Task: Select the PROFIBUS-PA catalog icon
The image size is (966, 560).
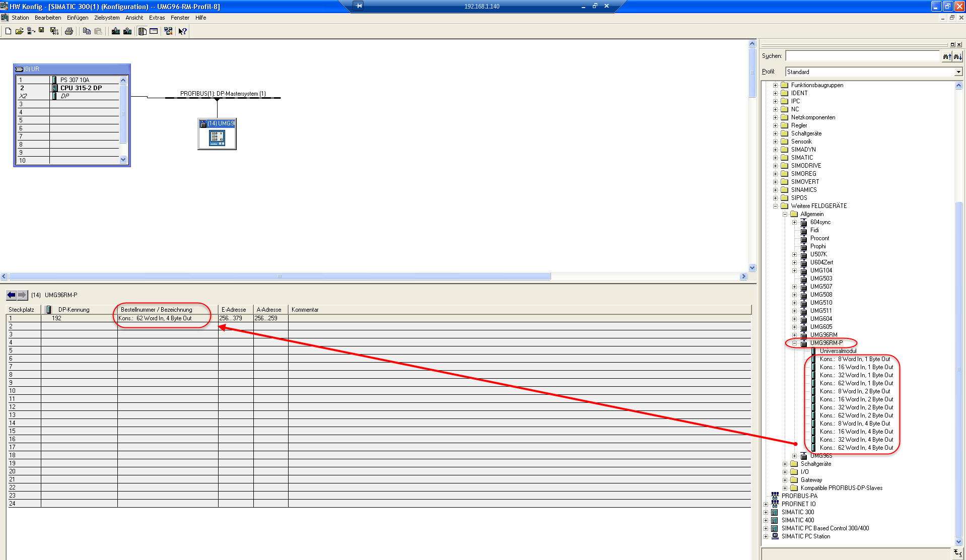Action: pyautogui.click(x=775, y=496)
